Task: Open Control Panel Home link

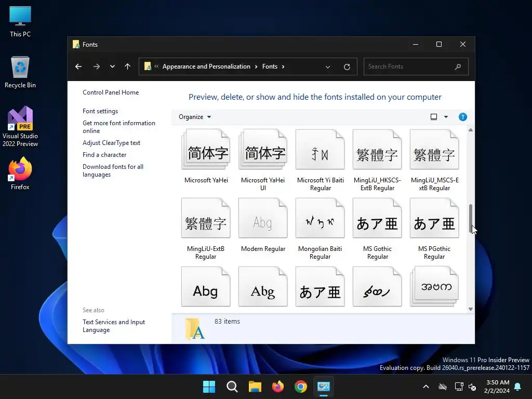Action: click(x=111, y=92)
